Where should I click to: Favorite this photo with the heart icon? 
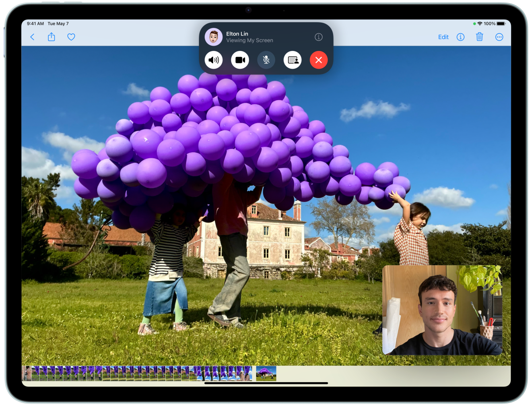point(71,37)
